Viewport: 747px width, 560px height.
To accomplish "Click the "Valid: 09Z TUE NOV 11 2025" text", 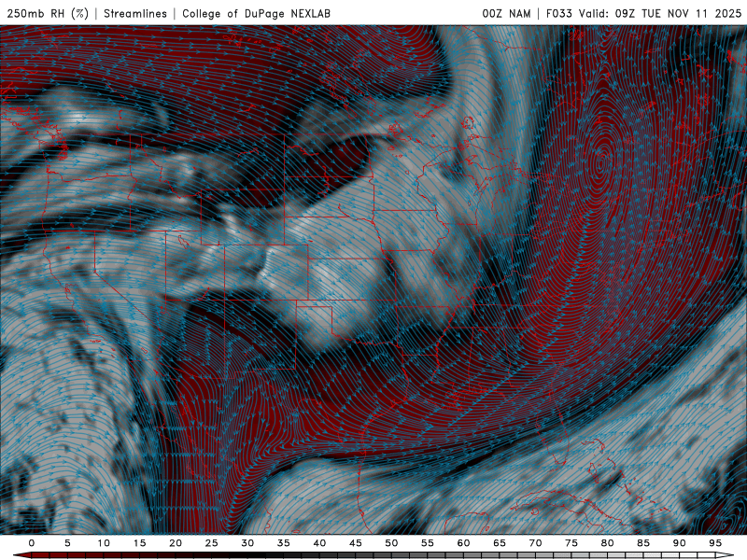I will pos(660,14).
